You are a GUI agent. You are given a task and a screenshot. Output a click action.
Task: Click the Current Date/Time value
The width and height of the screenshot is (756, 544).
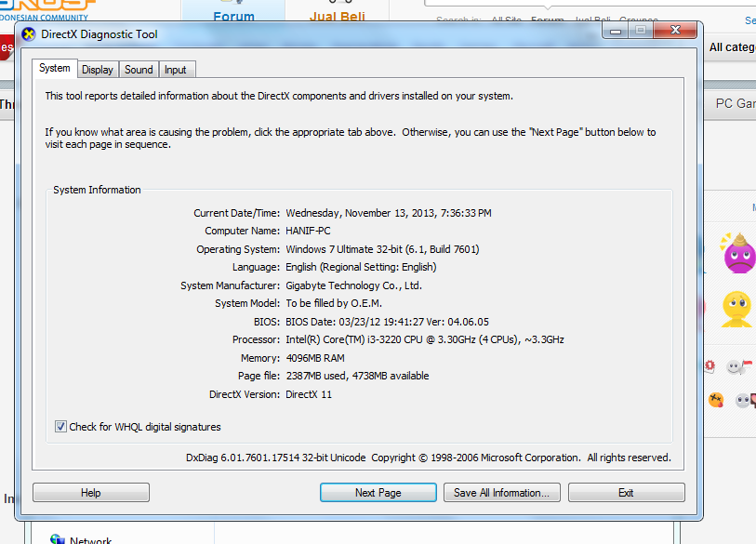[389, 213]
